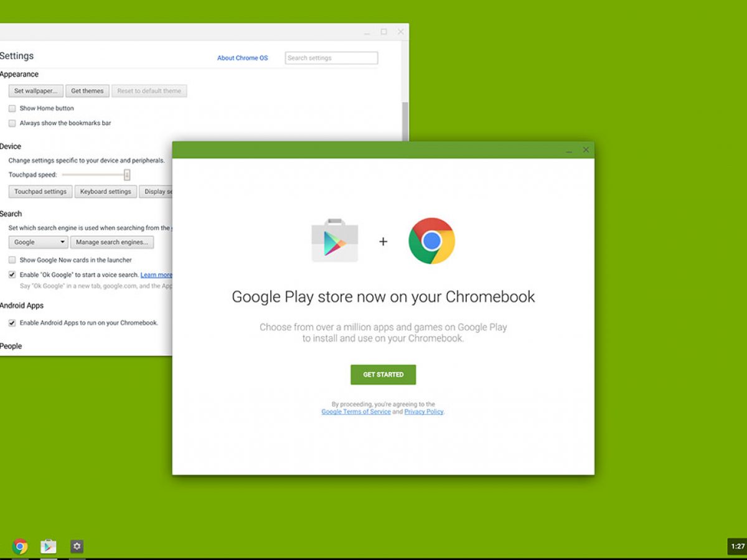Click the Chrome logo in the dialog
Screen dimensions: 747x560
point(431,241)
